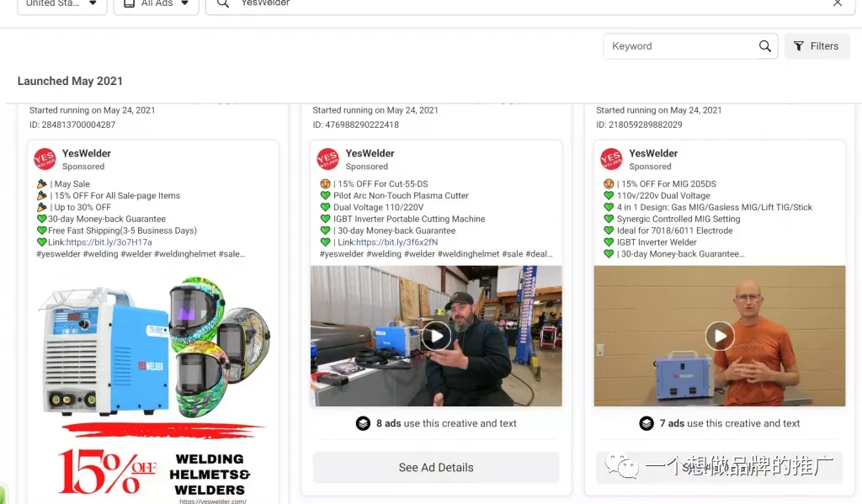Image resolution: width=862 pixels, height=504 pixels.
Task: Click hashtag line ending with #sale… on first ad
Action: pyautogui.click(x=141, y=254)
